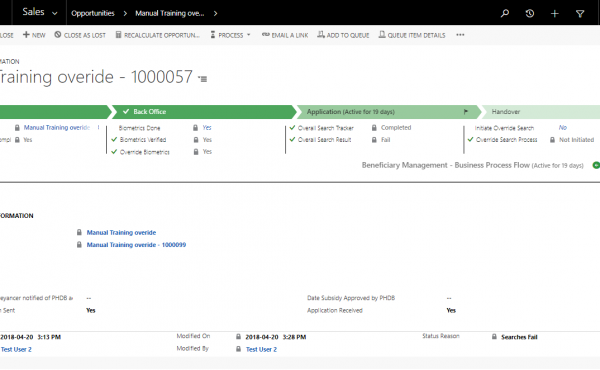The image size is (600, 370).
Task: Click Queue Item Details command
Action: [412, 35]
